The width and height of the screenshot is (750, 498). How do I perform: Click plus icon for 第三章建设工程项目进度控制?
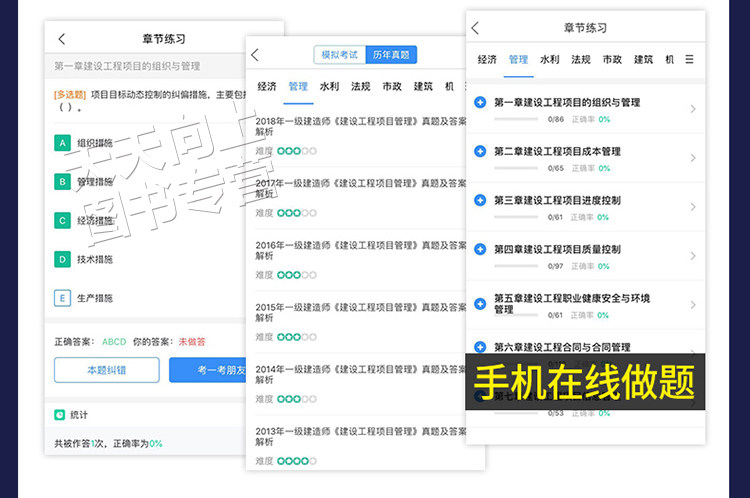pos(480,200)
